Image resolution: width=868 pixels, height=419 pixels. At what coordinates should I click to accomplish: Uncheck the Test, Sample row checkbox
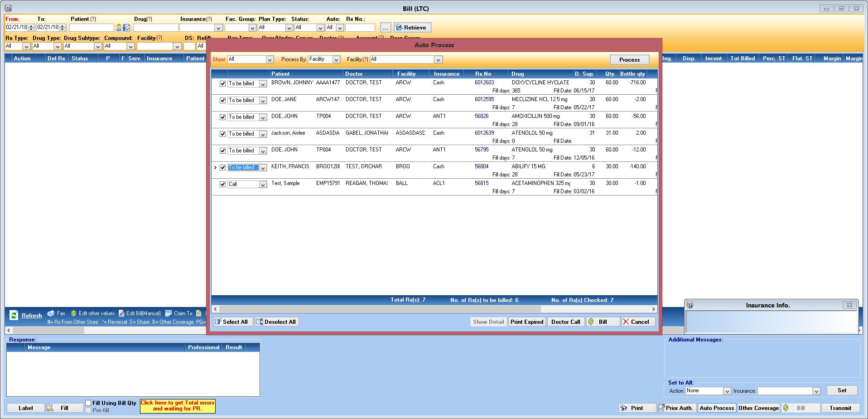pos(222,184)
